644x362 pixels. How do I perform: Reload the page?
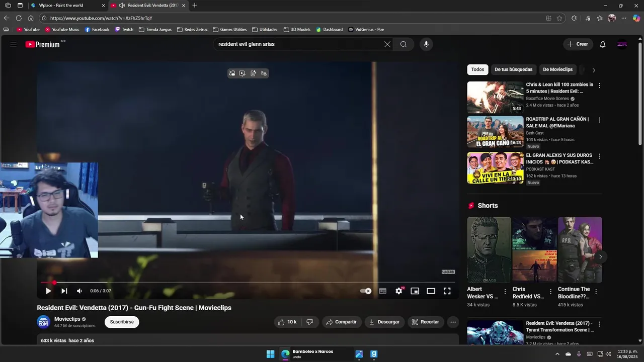click(19, 18)
